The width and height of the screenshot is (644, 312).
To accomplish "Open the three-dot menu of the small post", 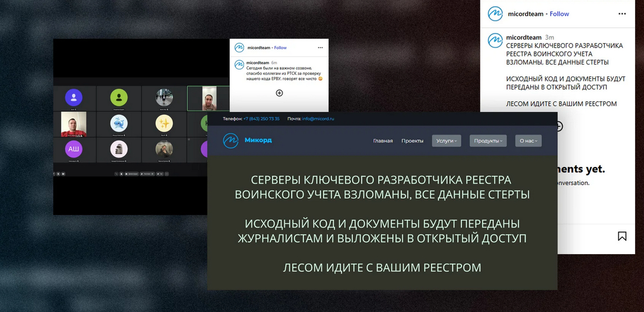I will [320, 48].
